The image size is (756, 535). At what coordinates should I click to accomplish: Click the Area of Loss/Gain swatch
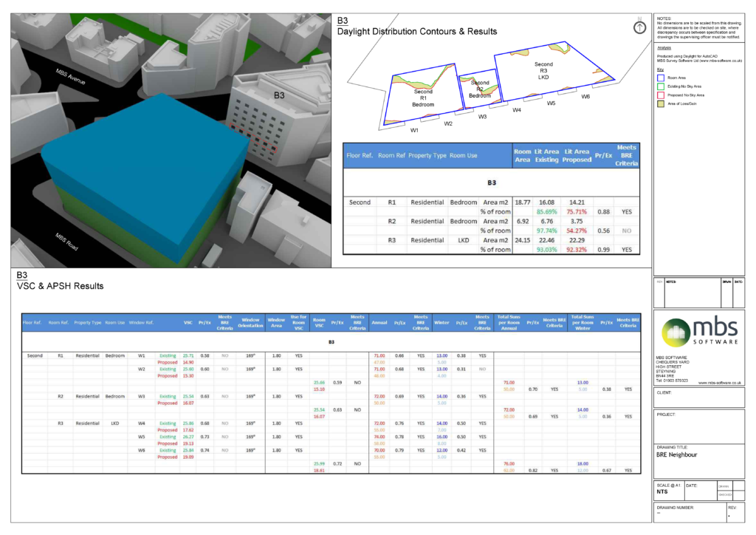[661, 103]
